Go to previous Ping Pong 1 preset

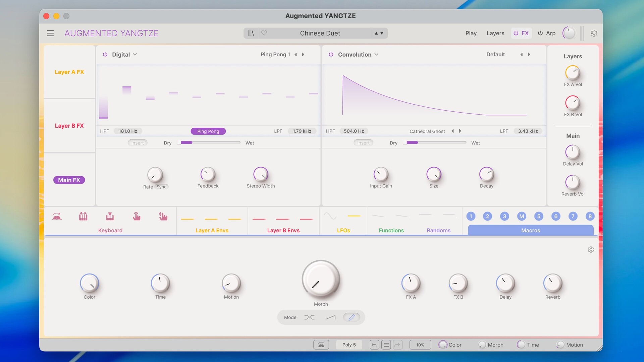pyautogui.click(x=296, y=54)
